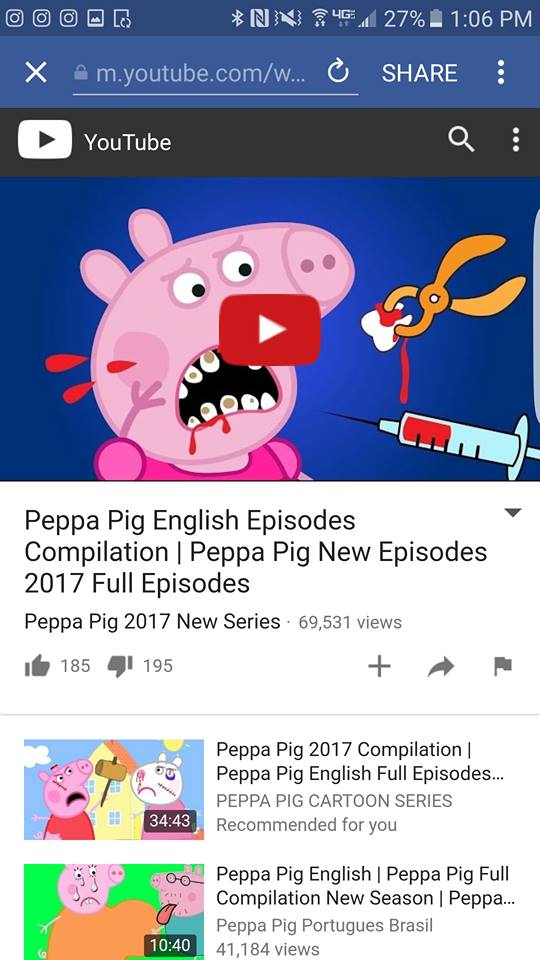Open browser three-dot overflow menu
This screenshot has height=960, width=540.
pyautogui.click(x=501, y=72)
